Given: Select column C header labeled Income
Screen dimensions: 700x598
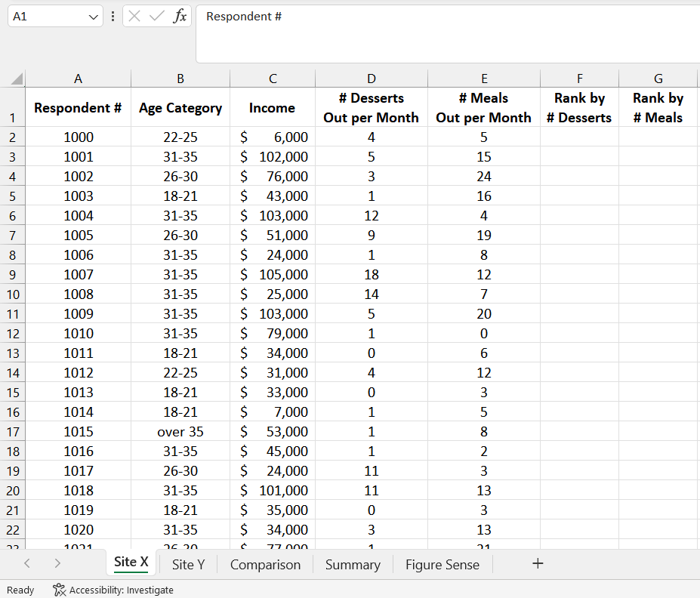Looking at the screenshot, I should point(272,78).
